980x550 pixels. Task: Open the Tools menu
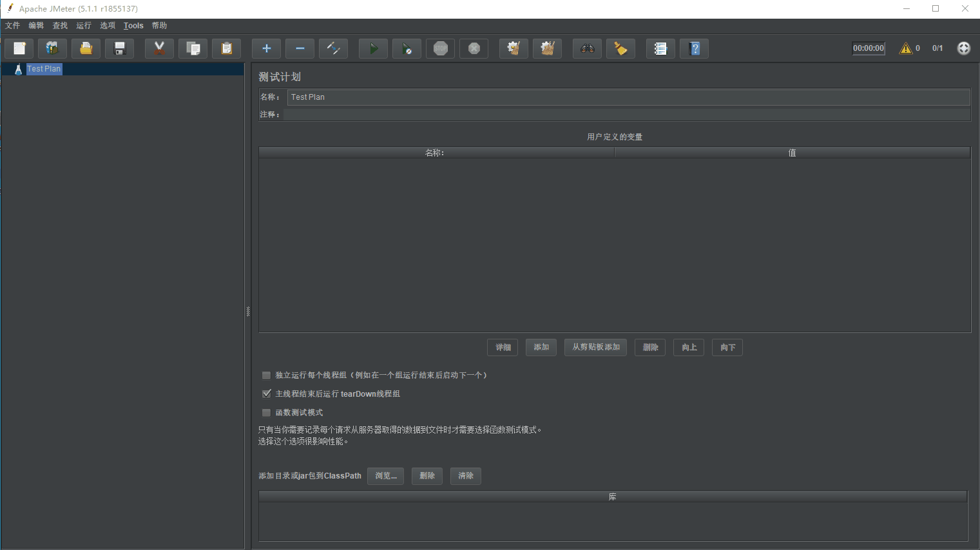[133, 26]
